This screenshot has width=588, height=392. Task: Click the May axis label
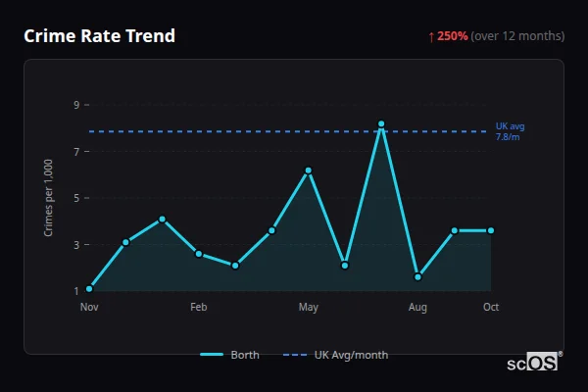309,308
